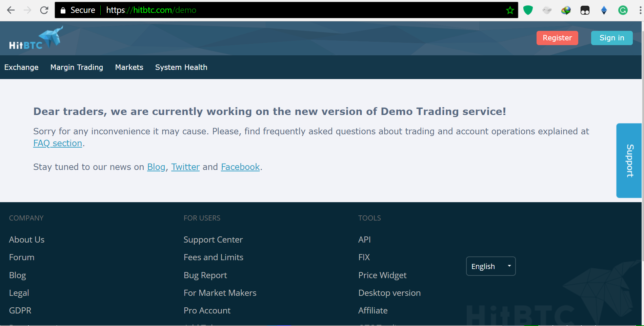644x326 pixels.
Task: Reload the page with the refresh icon
Action: (44, 10)
